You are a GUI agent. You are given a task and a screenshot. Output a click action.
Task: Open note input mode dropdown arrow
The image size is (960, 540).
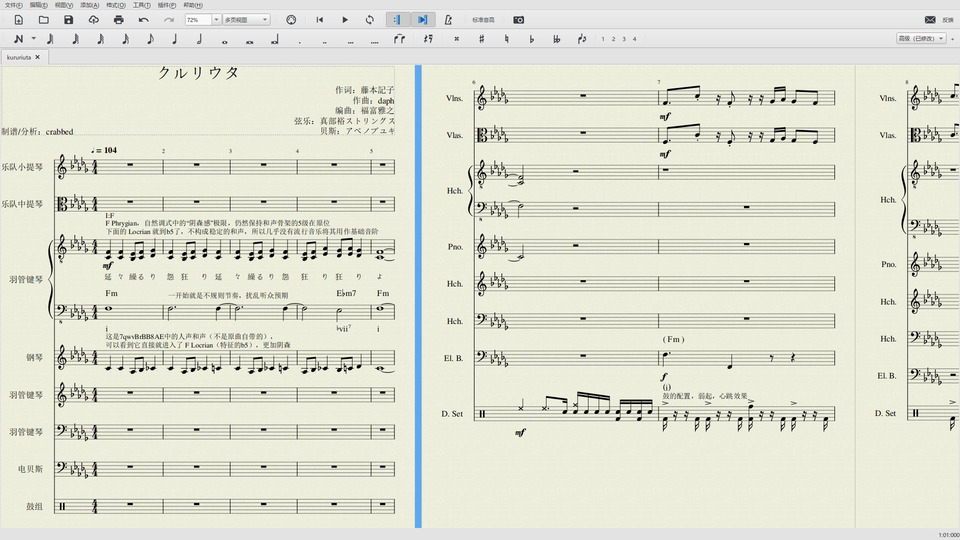tap(34, 39)
